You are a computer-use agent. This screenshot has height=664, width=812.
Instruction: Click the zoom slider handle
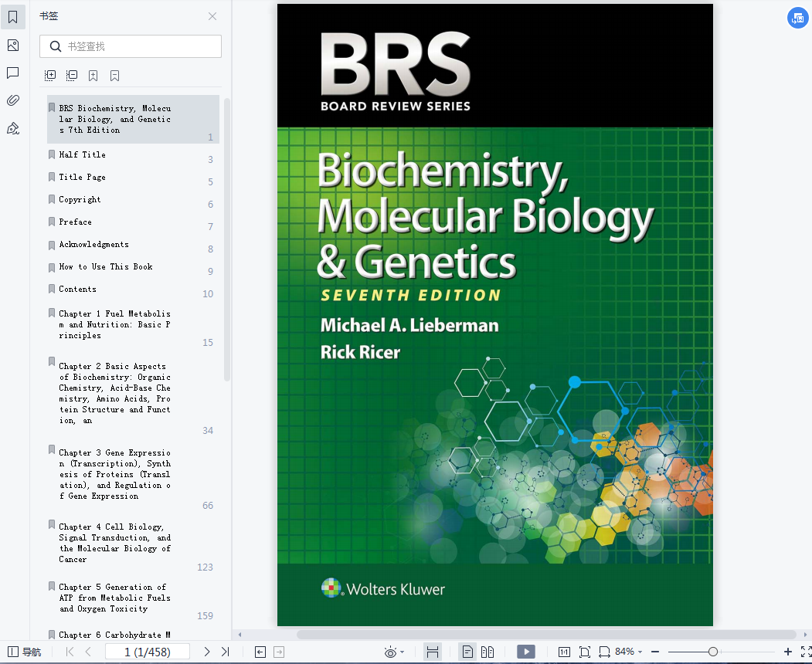[x=713, y=652]
